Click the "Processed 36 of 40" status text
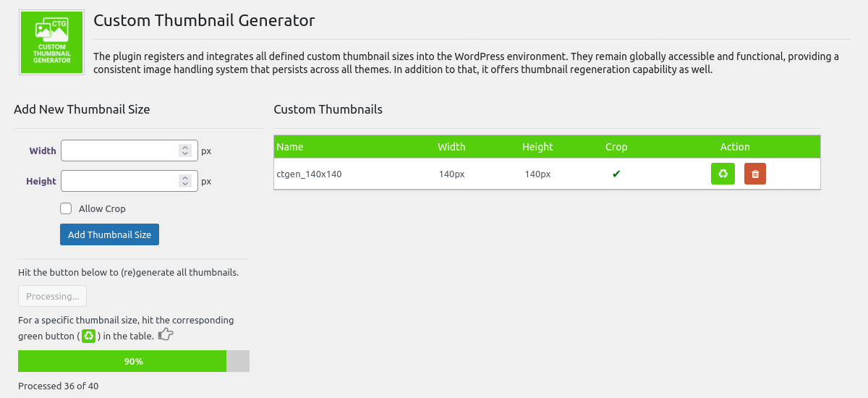 58,386
